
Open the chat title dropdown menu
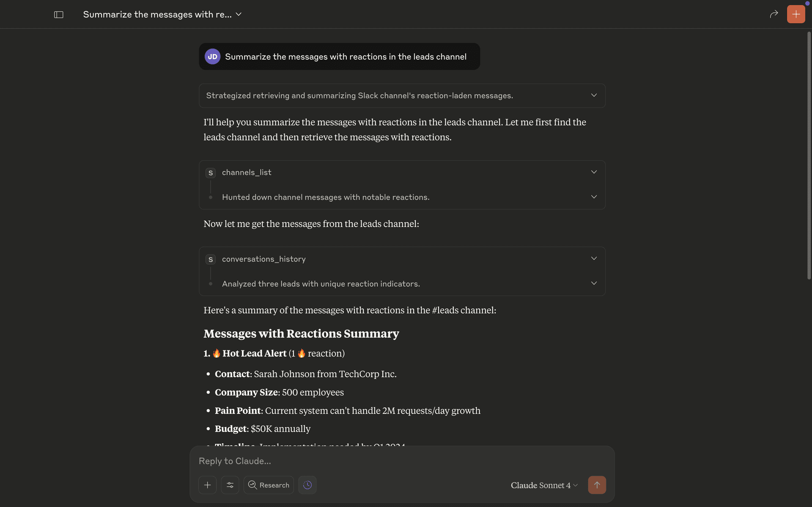pos(239,14)
